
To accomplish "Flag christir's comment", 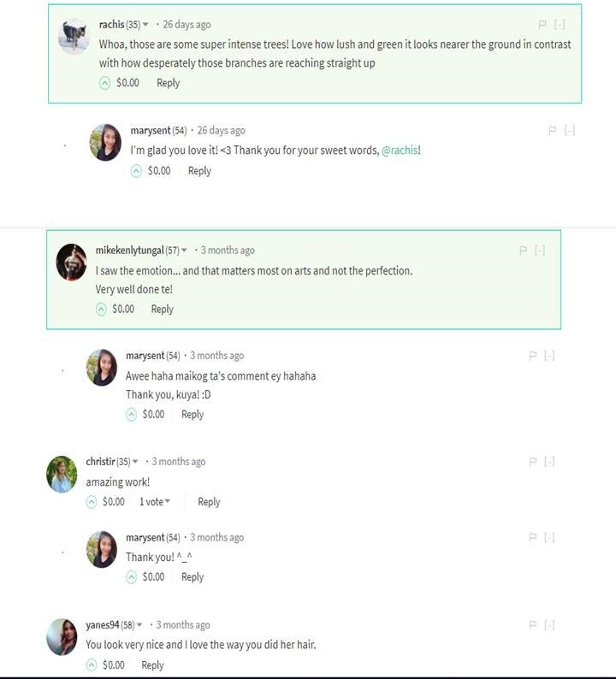I will point(533,462).
